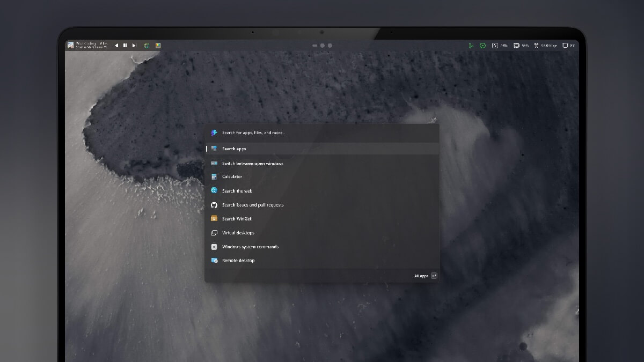Image resolution: width=644 pixels, height=362 pixels.
Task: Click the GitHub octocat icon
Action: (x=215, y=205)
